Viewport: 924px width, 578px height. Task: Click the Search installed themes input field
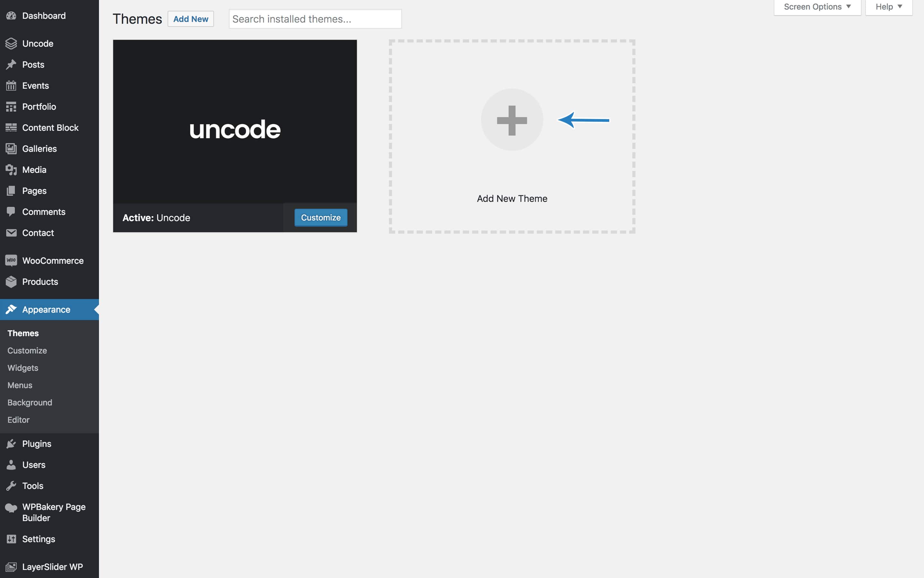tap(315, 18)
